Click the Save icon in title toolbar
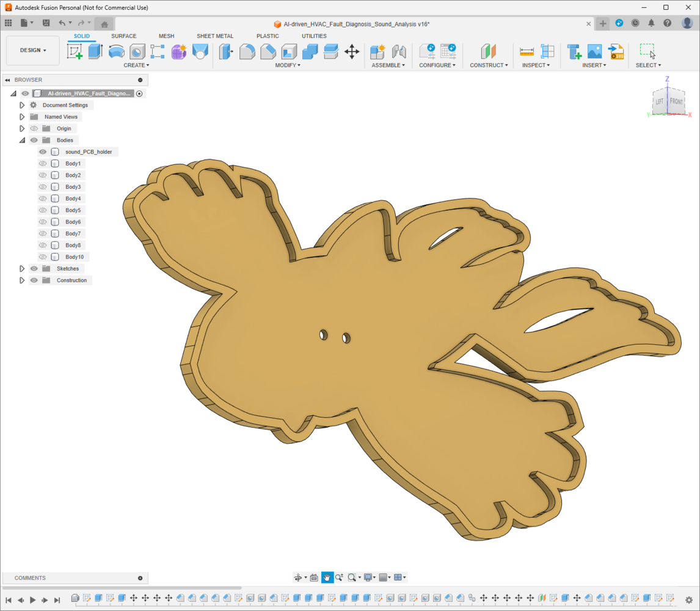The width and height of the screenshot is (700, 611). [x=46, y=23]
